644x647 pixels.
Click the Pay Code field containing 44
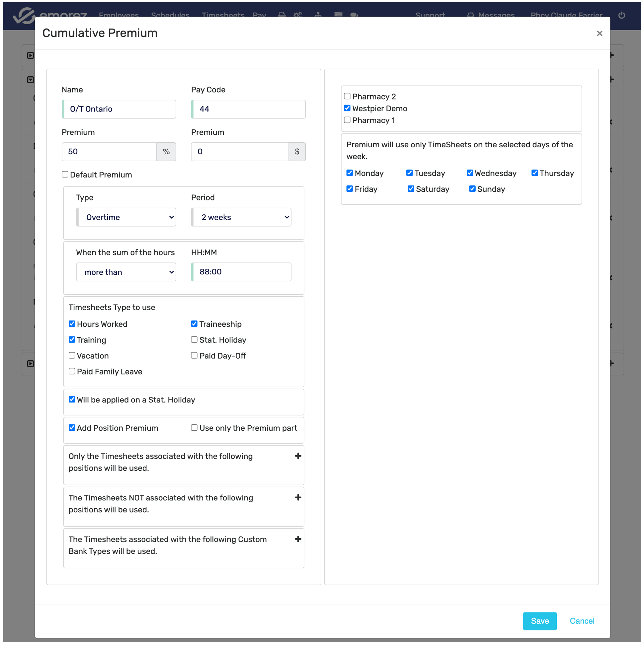click(x=249, y=109)
